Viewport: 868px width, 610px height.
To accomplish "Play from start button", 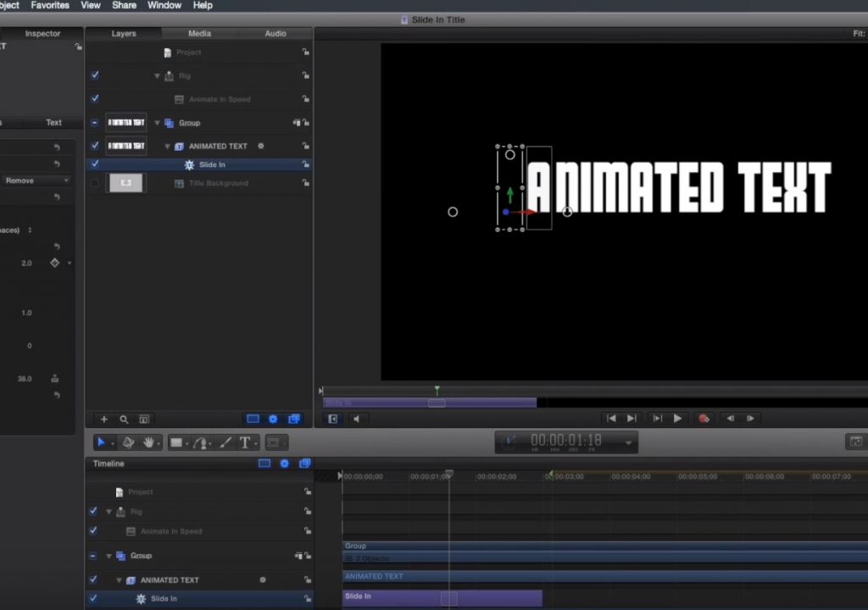I will (x=657, y=419).
